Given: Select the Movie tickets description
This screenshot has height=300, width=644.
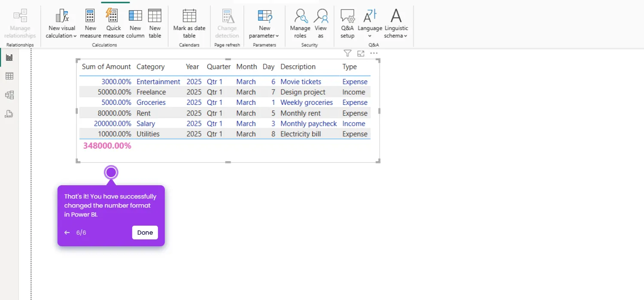Looking at the screenshot, I should point(301,82).
